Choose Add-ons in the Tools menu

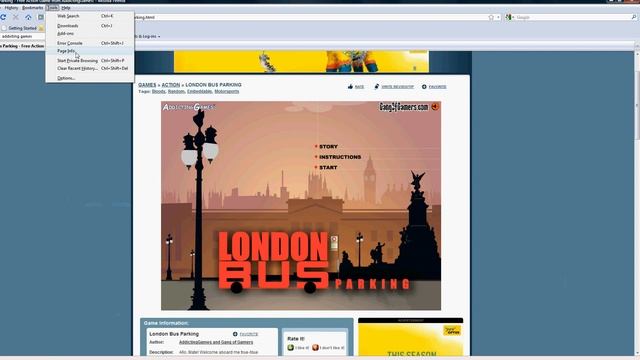point(89,33)
